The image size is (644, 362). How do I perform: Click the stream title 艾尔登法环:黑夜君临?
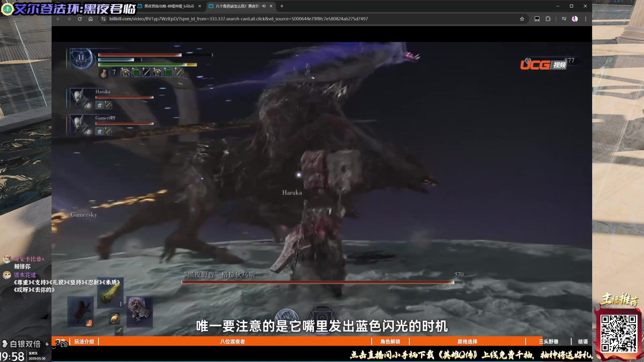74,9
